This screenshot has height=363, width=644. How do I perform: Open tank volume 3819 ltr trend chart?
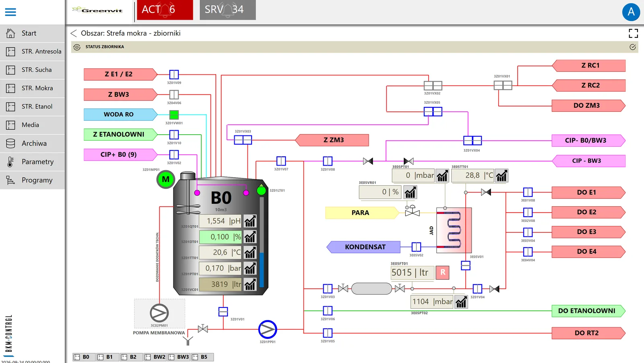coord(250,284)
